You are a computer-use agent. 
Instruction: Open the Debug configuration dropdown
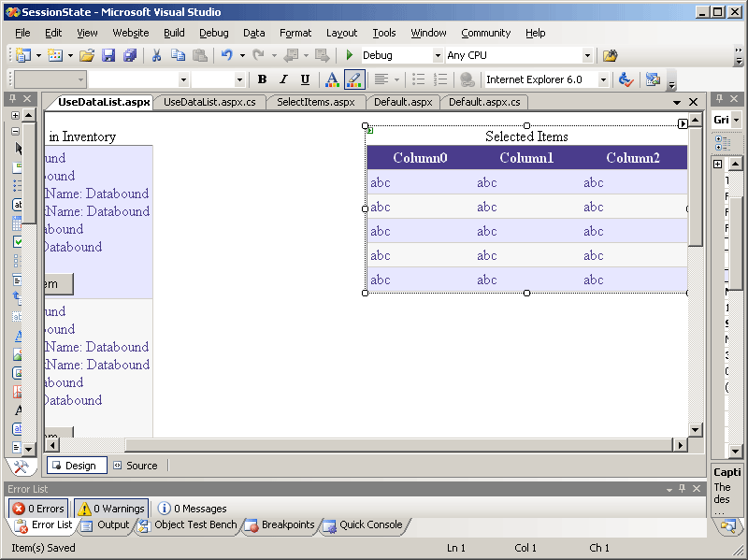pos(438,56)
